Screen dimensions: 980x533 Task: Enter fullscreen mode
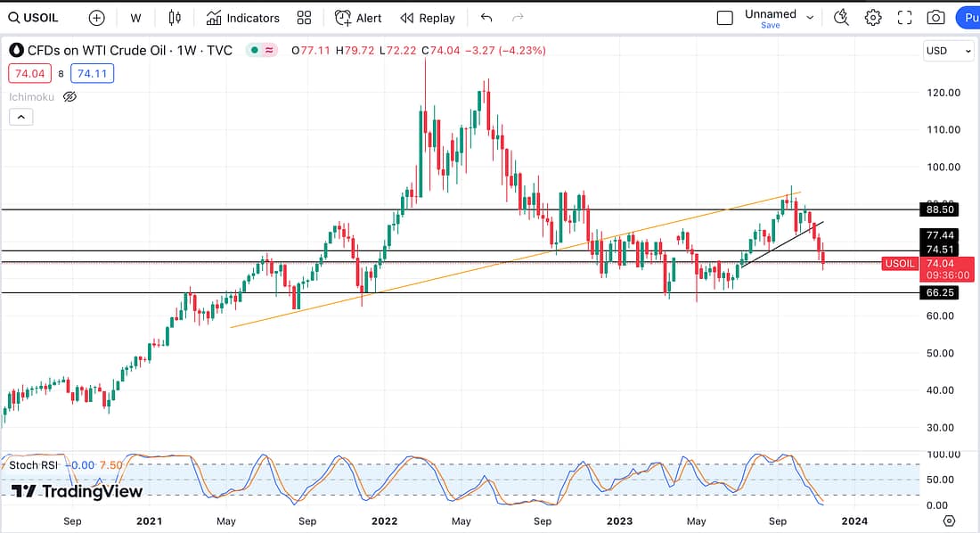904,18
